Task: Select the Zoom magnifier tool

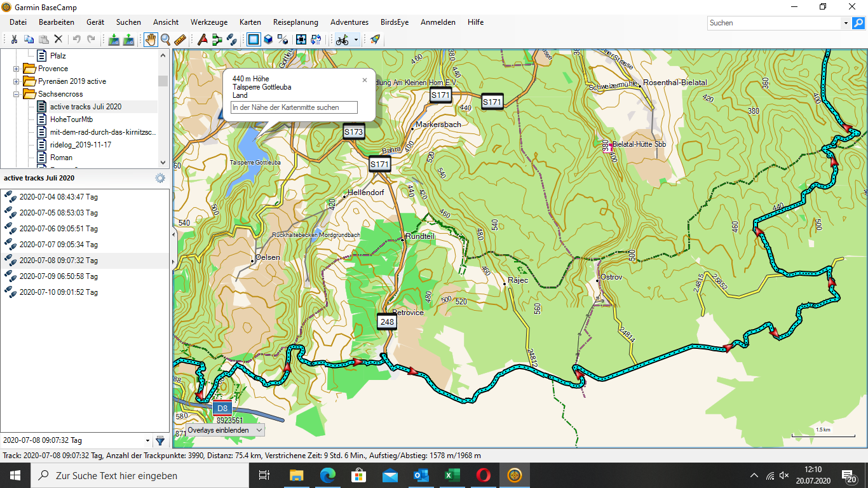Action: click(x=165, y=39)
